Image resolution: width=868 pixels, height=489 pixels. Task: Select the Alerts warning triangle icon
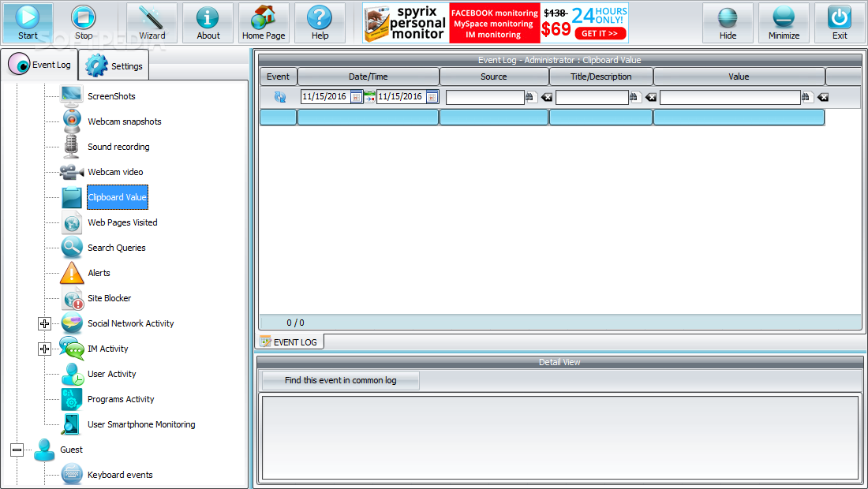coord(72,273)
